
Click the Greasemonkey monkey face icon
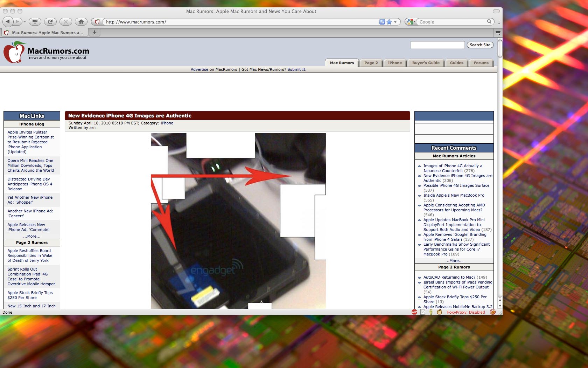439,312
